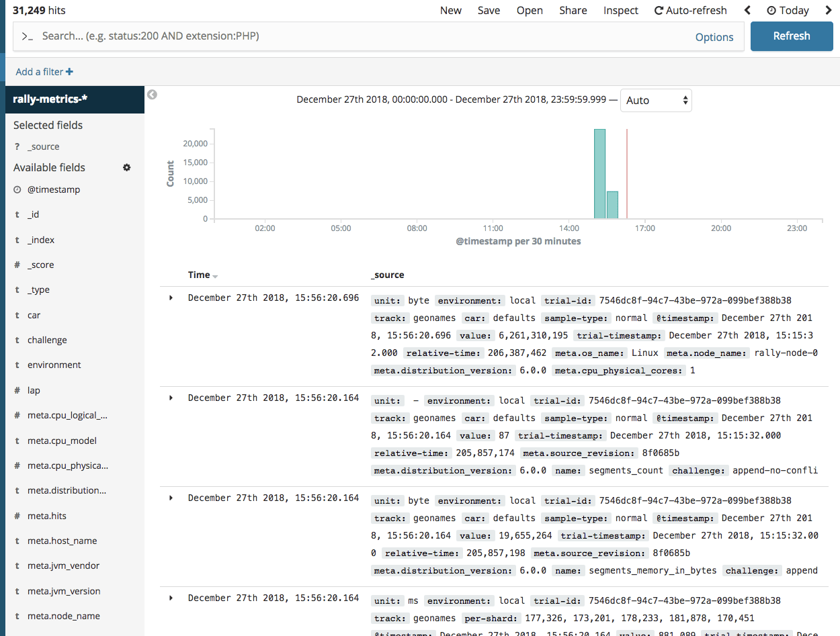Click the Refresh button
This screenshot has width=840, height=636.
pyautogui.click(x=792, y=36)
